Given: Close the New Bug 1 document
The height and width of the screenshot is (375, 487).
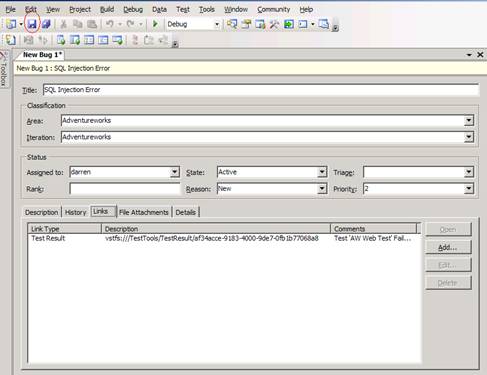Looking at the screenshot, I should click(480, 55).
